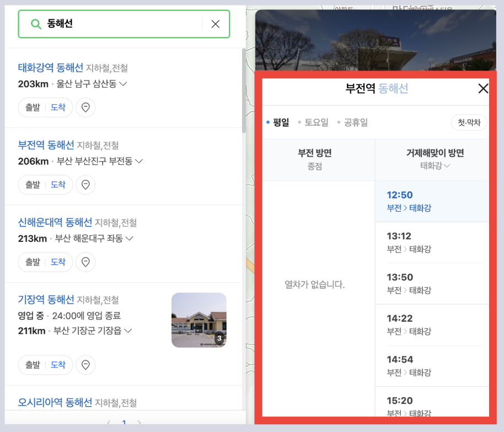The image size is (504, 432).
Task: Clear the 동해선 search with the X icon
Action: (x=215, y=24)
